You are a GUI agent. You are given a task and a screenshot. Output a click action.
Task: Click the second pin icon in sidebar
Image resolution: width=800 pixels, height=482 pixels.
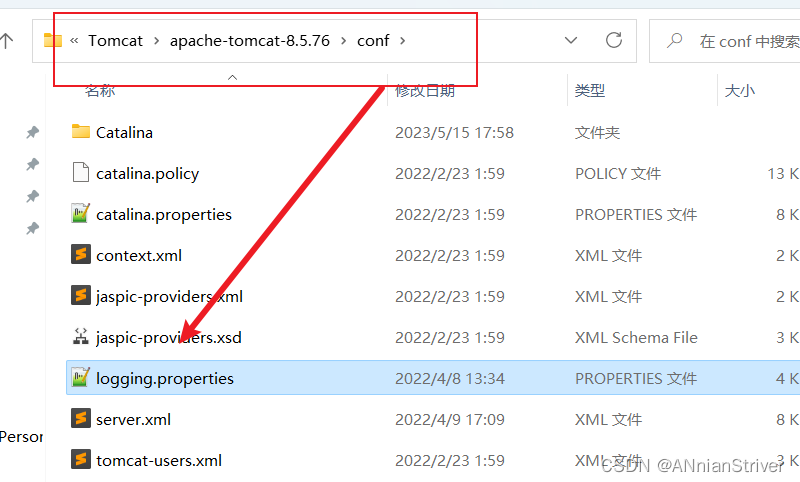coord(33,164)
